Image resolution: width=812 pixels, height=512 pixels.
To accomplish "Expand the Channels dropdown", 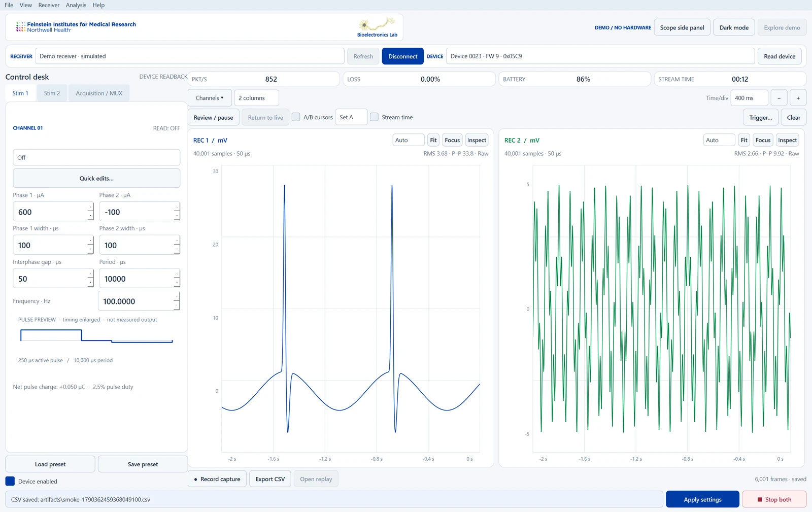I will 210,98.
